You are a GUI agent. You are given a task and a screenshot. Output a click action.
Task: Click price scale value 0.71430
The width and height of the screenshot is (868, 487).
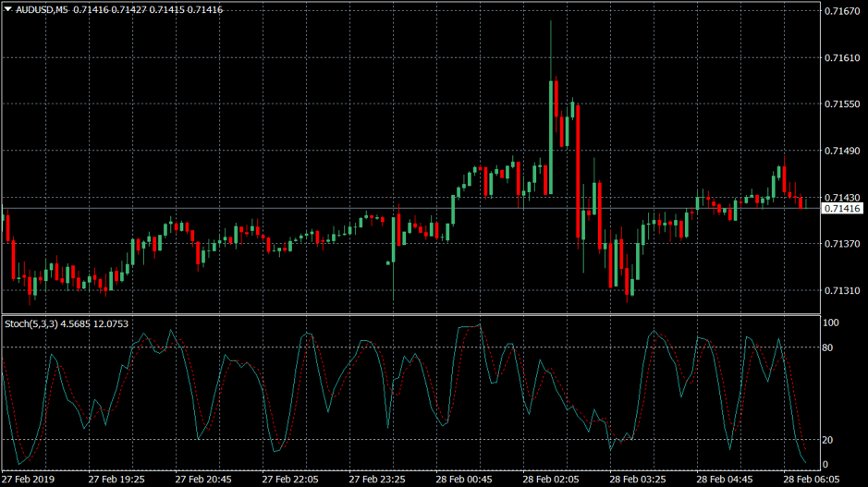click(842, 197)
